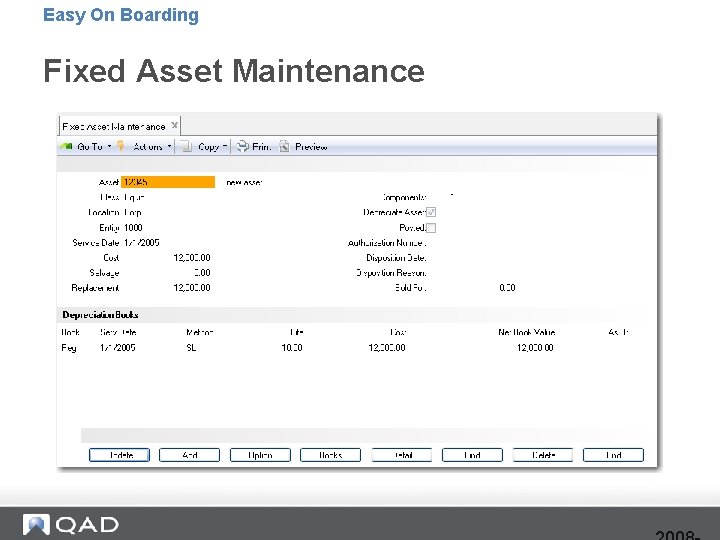Image resolution: width=720 pixels, height=540 pixels.
Task: Click the Update button at bottom left
Action: 119,455
